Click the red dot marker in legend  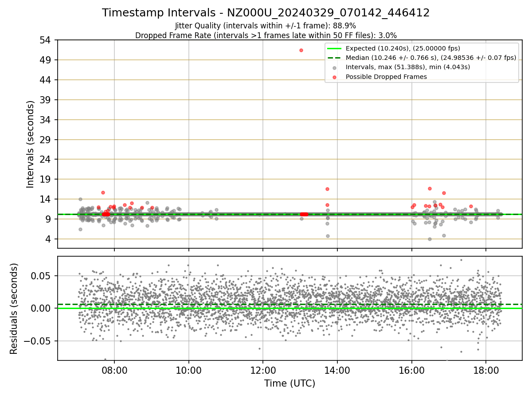[x=334, y=77]
